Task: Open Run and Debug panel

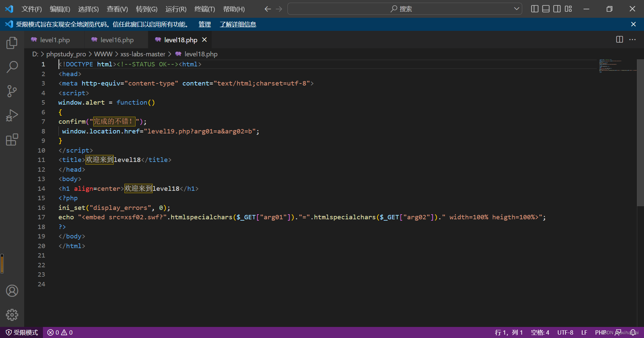Action: click(x=12, y=115)
